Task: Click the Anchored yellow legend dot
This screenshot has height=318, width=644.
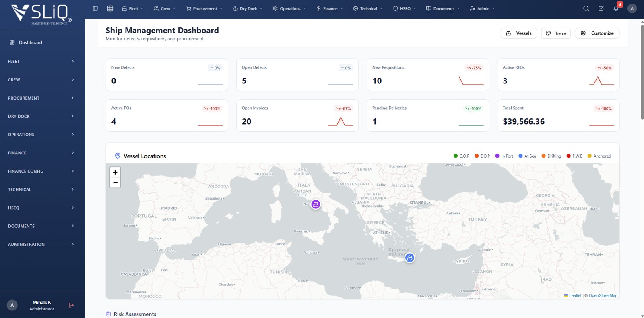Action: click(590, 156)
